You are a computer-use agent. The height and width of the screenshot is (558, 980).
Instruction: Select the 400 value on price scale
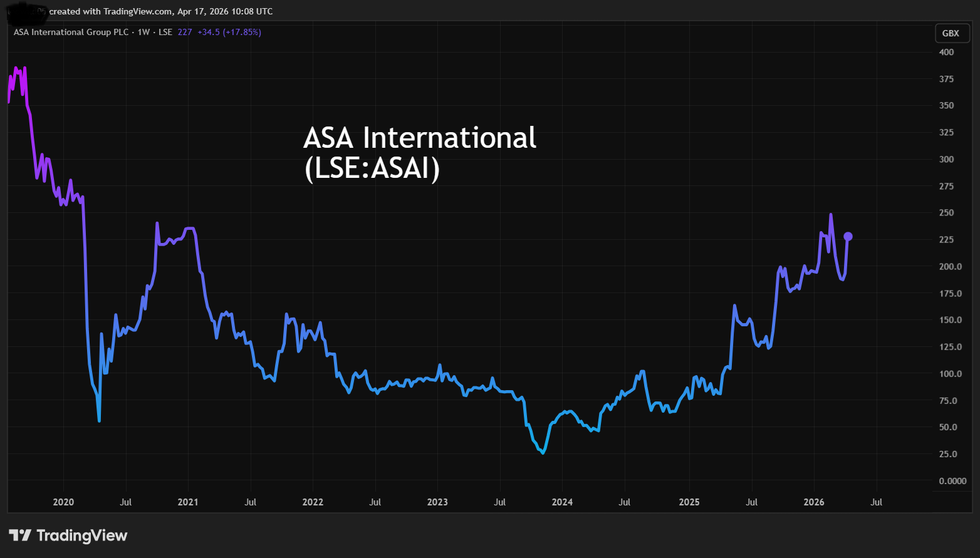pyautogui.click(x=946, y=52)
